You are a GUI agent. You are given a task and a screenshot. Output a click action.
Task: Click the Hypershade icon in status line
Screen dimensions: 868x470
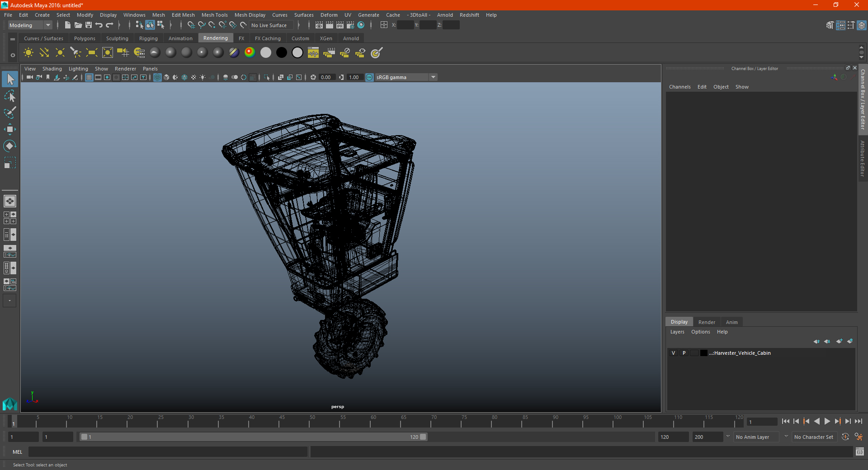tap(361, 25)
